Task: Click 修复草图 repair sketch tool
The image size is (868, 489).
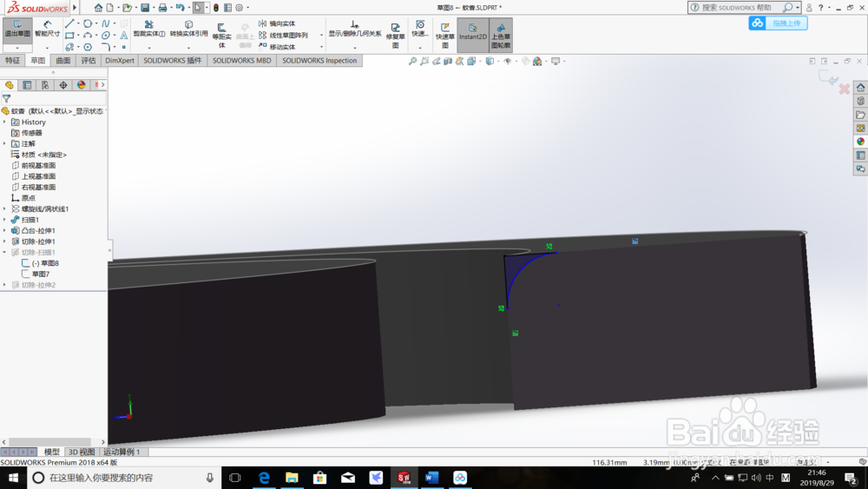Action: click(x=395, y=36)
